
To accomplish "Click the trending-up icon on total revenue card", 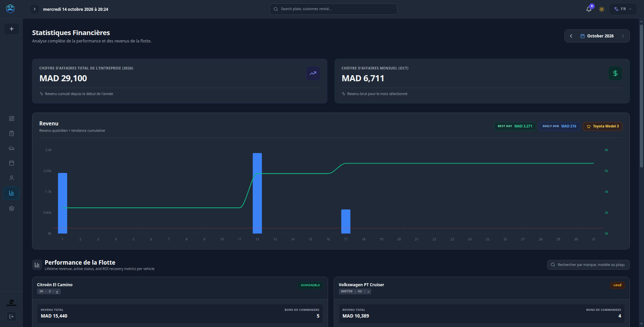I will [313, 73].
